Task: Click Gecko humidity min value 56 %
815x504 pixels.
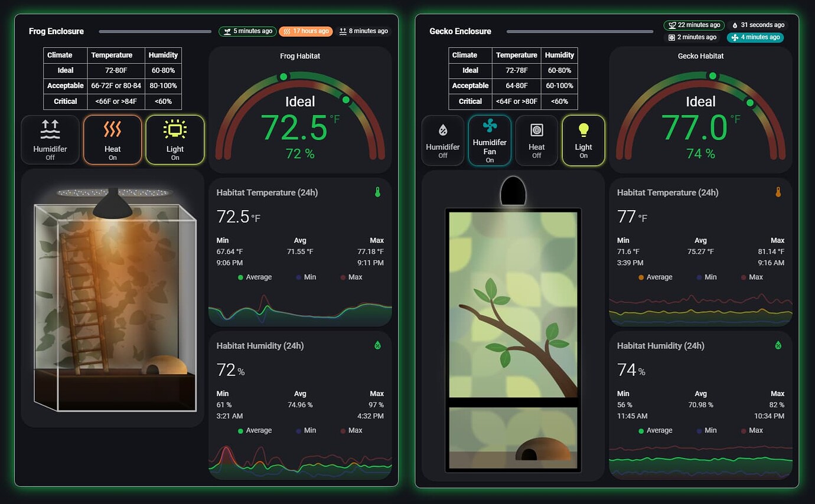Action: tap(625, 405)
